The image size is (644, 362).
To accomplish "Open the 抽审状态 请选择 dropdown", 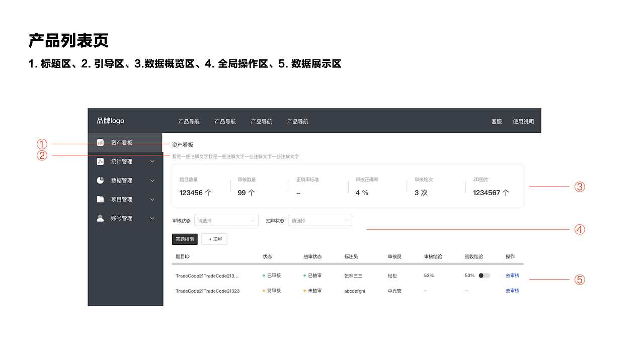I will (x=320, y=220).
